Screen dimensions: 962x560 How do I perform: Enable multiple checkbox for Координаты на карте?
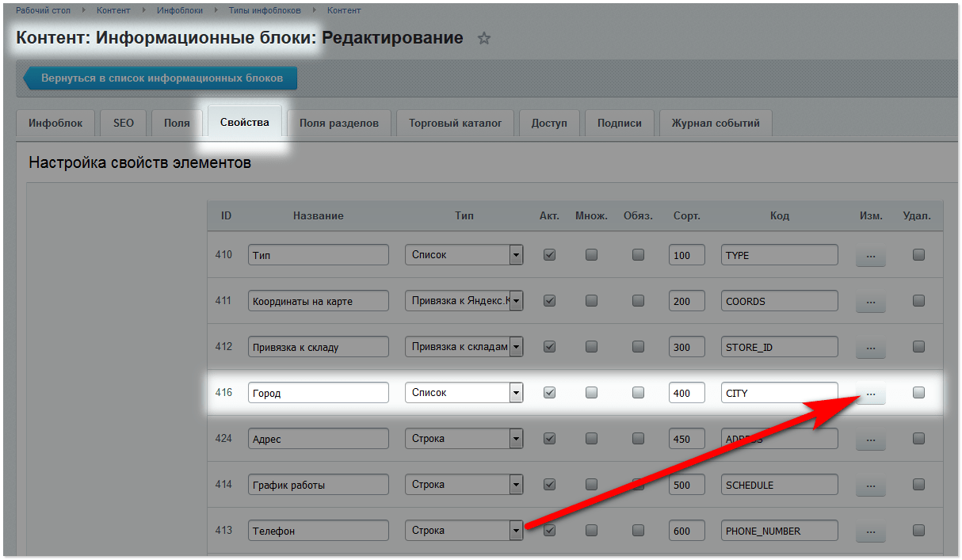[591, 301]
